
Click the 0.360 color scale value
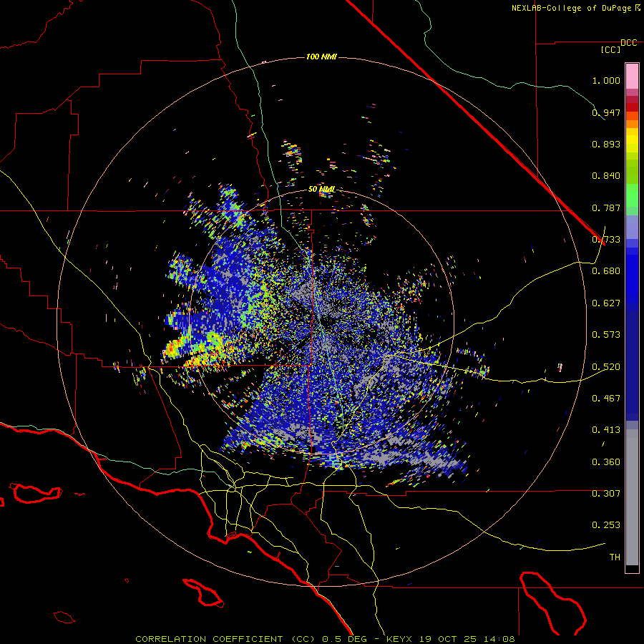606,462
